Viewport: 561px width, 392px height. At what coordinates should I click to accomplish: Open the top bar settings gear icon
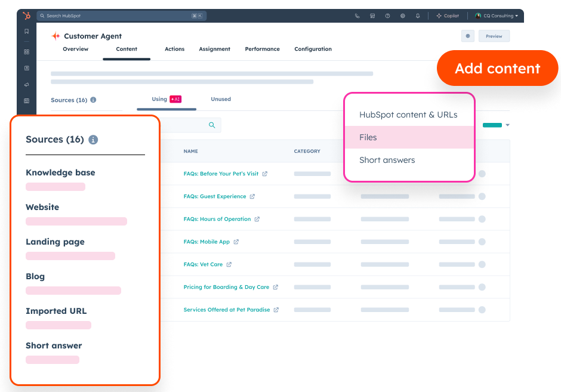(x=402, y=16)
